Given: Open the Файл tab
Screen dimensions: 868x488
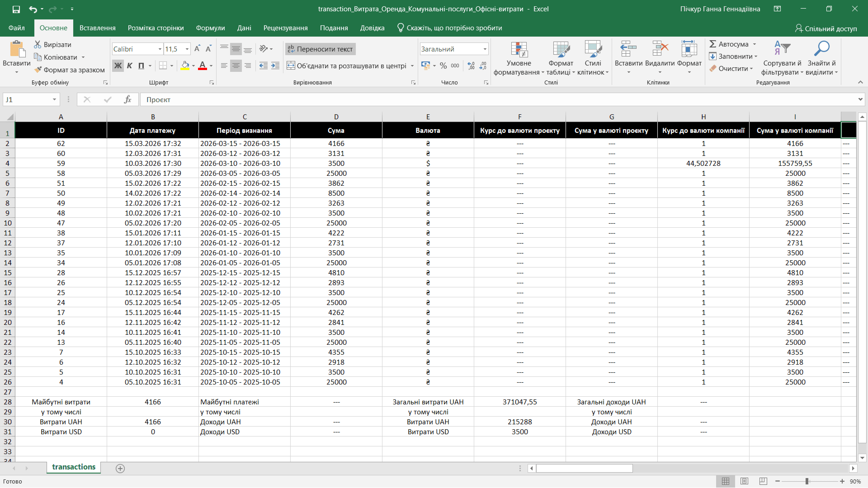Looking at the screenshot, I should point(17,28).
